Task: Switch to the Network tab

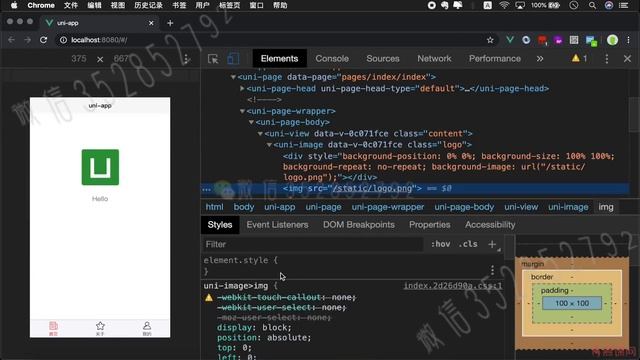Action: click(x=434, y=58)
